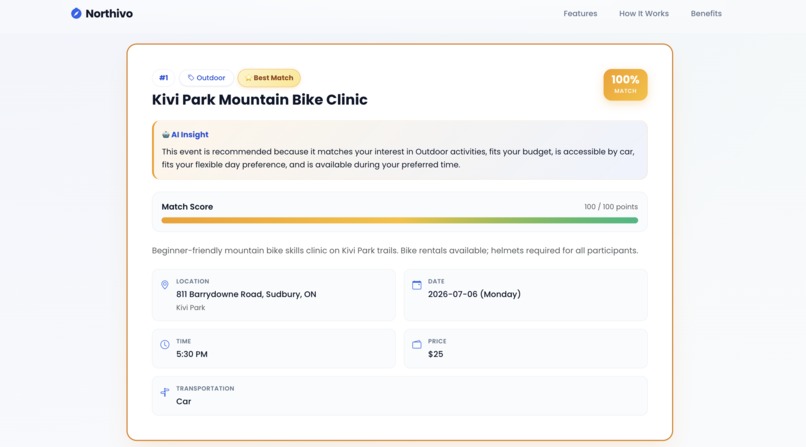Click the 100% Match score badge
The image size is (806, 447).
pyautogui.click(x=625, y=84)
